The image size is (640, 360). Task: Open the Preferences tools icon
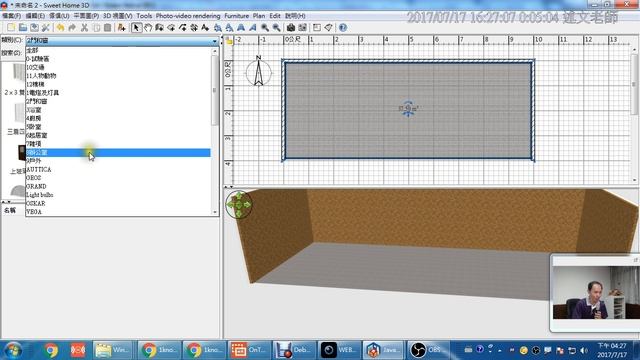[46, 28]
